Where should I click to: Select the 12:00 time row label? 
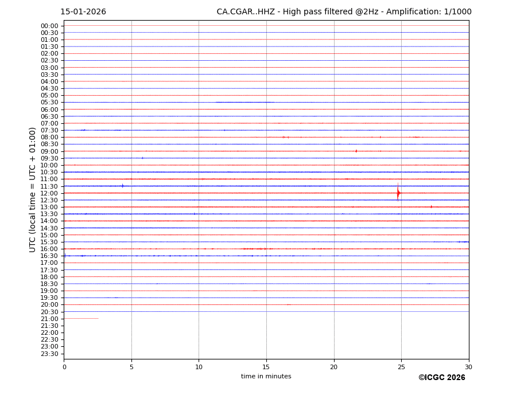click(49, 193)
